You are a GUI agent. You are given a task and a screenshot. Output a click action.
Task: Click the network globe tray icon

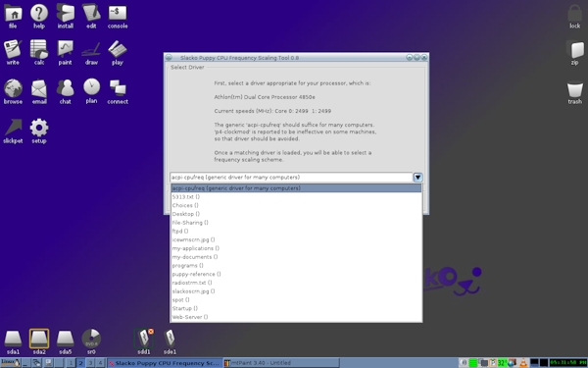512,363
